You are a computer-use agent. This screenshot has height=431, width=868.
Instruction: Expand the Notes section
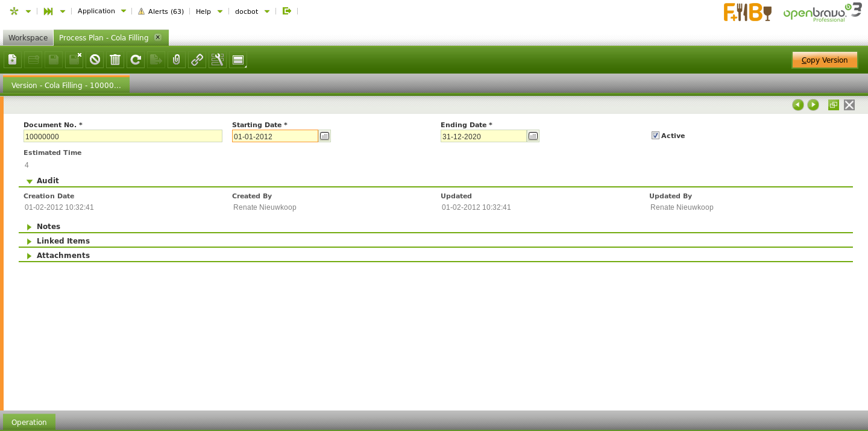point(48,227)
